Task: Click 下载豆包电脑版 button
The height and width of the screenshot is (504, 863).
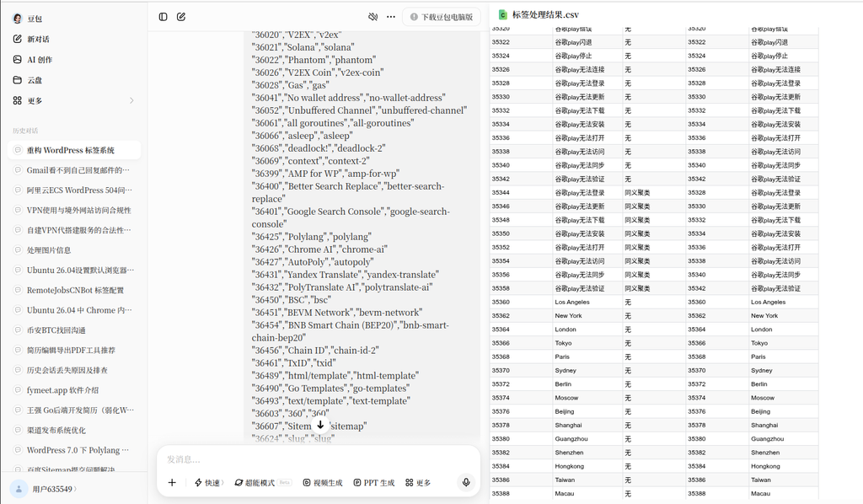Action: click(x=442, y=17)
